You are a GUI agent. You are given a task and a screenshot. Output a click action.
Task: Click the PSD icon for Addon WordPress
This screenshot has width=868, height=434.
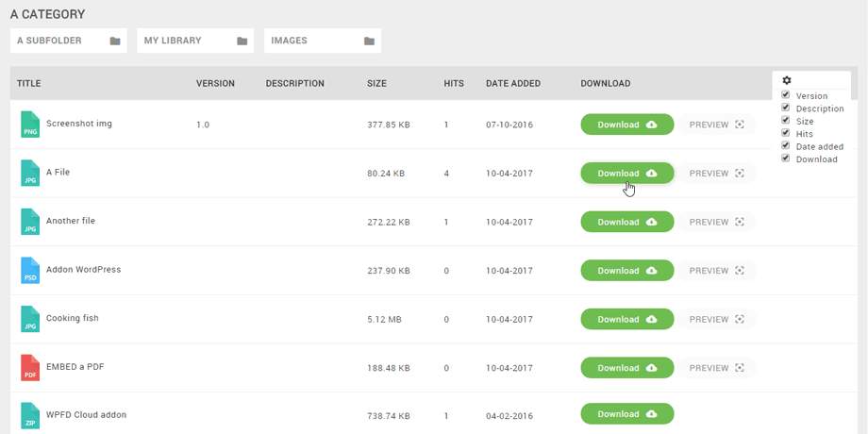point(30,271)
